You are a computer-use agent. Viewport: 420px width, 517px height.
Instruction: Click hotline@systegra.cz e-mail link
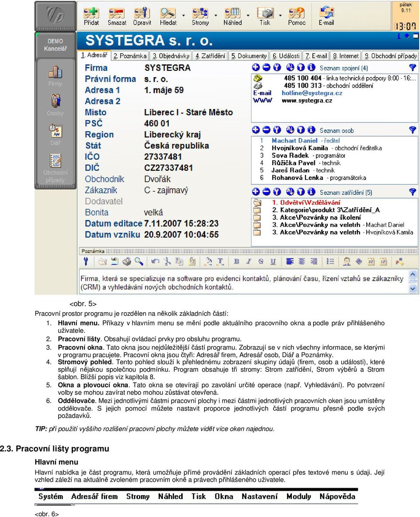(312, 93)
